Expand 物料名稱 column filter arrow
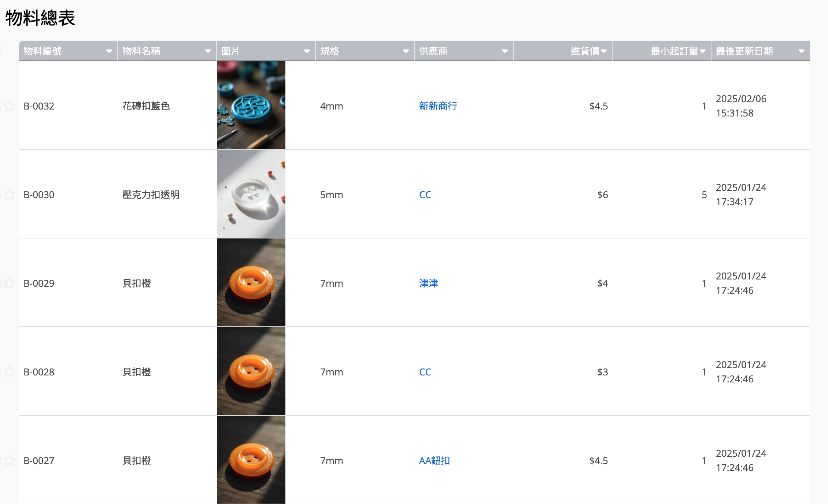 pyautogui.click(x=208, y=51)
